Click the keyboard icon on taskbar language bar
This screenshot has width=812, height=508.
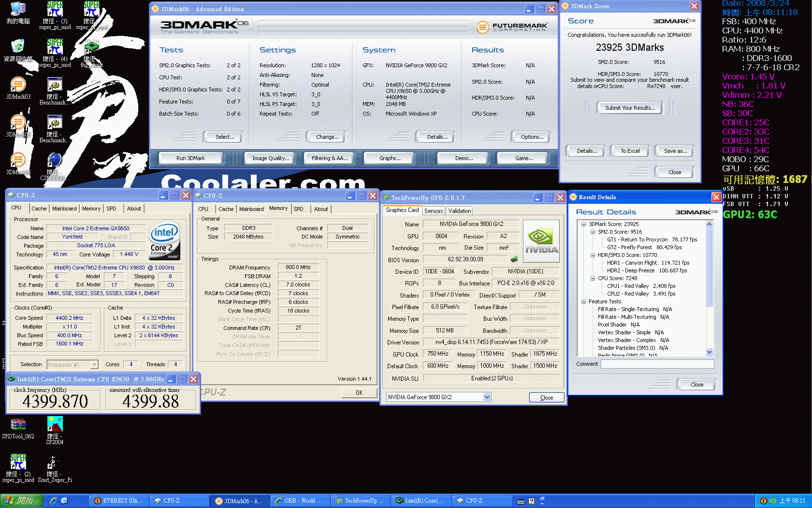click(521, 501)
